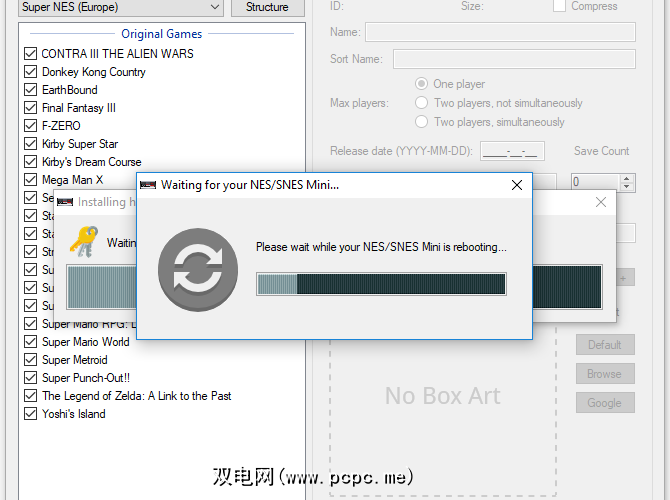This screenshot has width=670, height=500.
Task: Click the Release date field
Action: [512, 151]
